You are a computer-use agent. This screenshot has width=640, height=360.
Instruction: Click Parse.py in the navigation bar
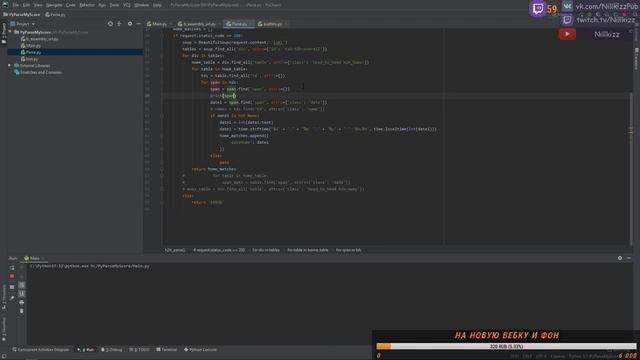coord(56,15)
